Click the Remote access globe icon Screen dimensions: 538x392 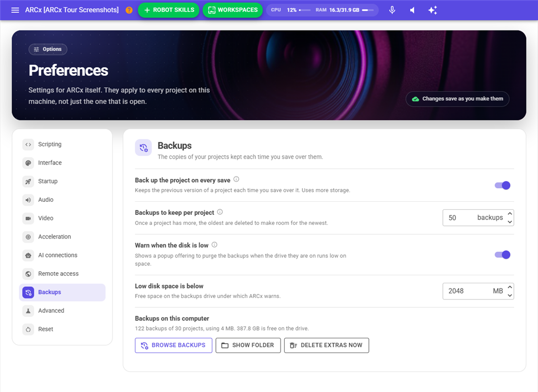(28, 274)
